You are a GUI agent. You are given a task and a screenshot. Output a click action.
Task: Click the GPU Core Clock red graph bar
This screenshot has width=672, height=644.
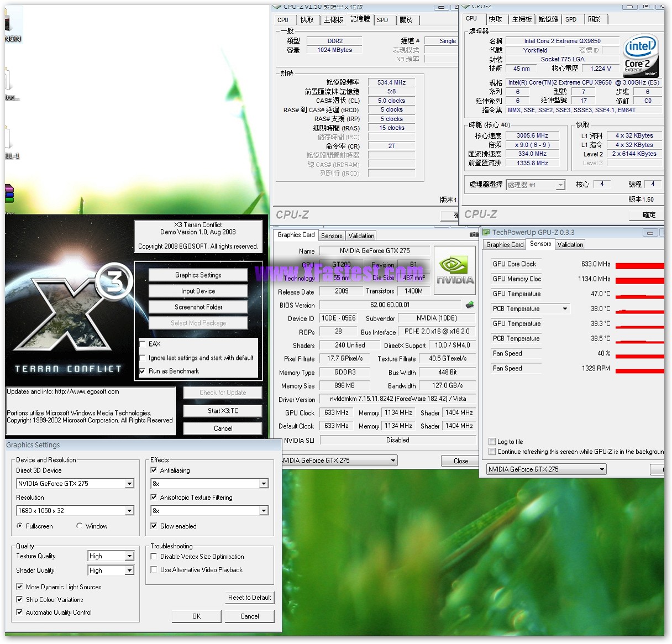639,266
